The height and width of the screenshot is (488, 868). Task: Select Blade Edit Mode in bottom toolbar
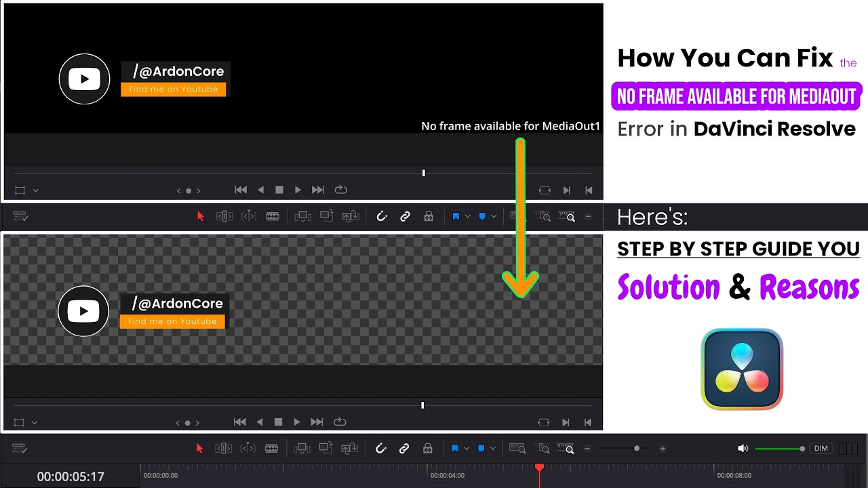click(x=271, y=449)
